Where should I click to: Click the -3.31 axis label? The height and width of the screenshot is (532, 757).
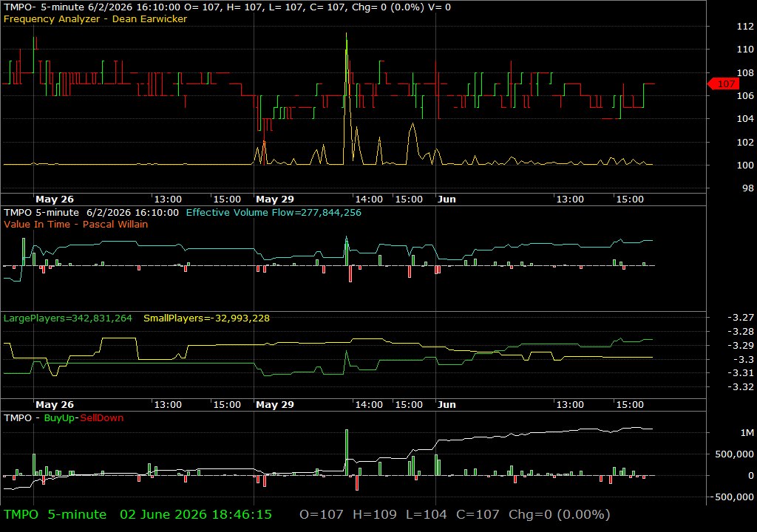point(741,373)
